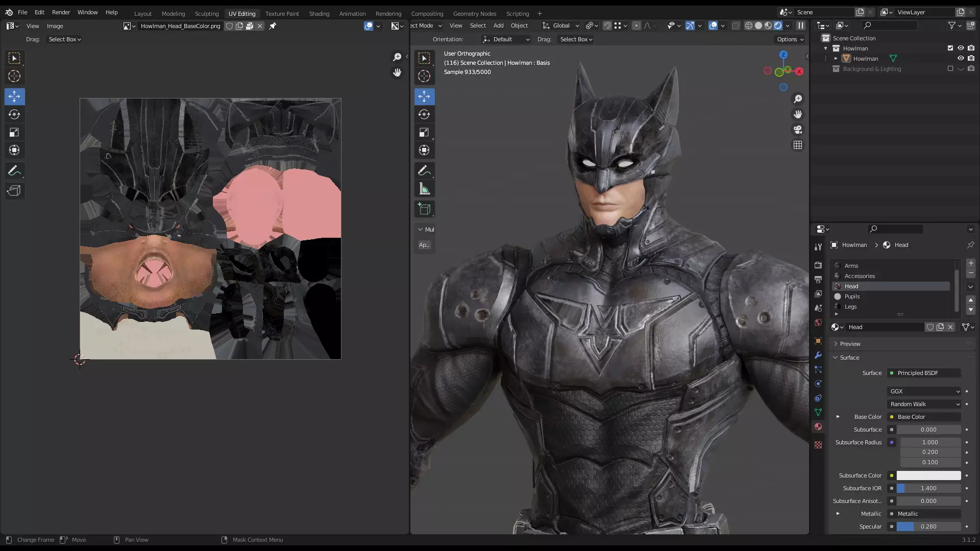Open the Texture properties checker tab
Screen dimensions: 980x551
[818, 445]
